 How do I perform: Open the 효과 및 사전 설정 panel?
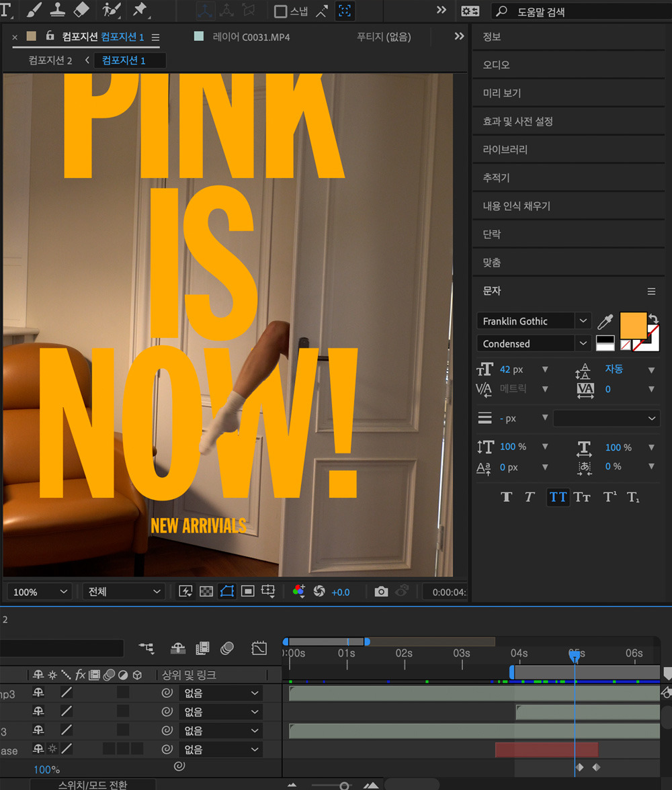517,121
